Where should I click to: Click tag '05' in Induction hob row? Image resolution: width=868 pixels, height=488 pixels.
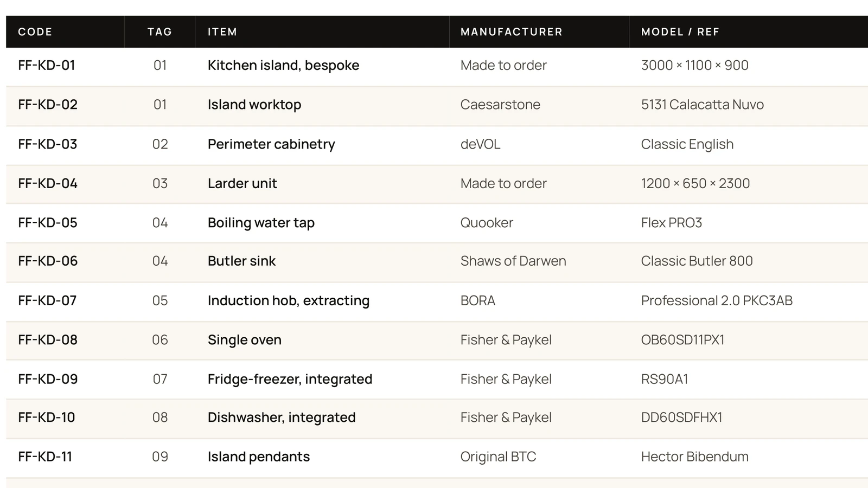pos(160,300)
